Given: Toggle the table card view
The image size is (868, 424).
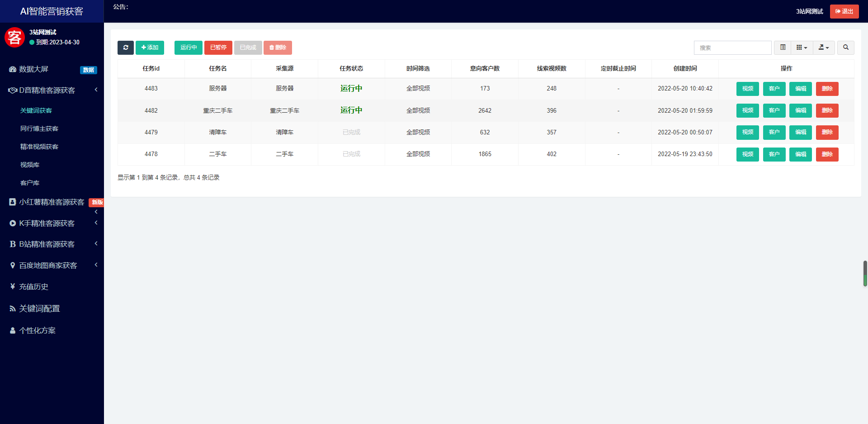Looking at the screenshot, I should click(x=783, y=48).
